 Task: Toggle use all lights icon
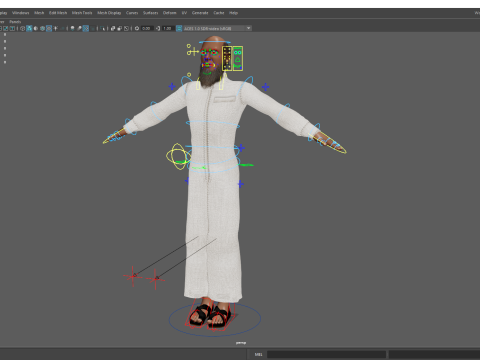coord(55,28)
